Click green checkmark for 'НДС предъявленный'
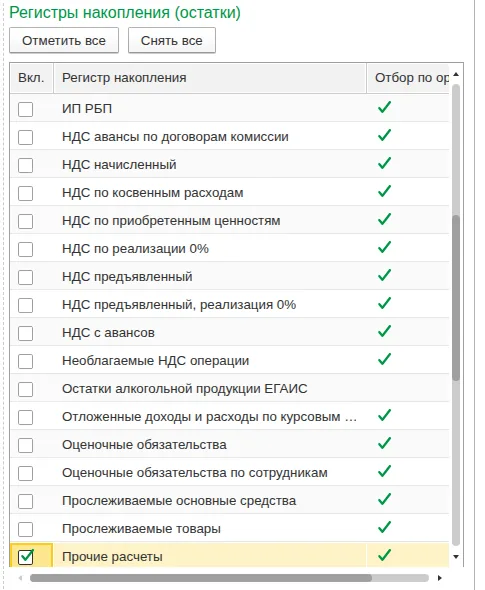The height and width of the screenshot is (590, 485). (x=385, y=275)
